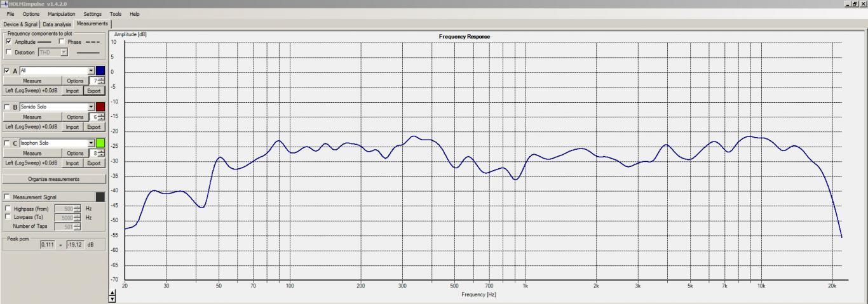The image size is (868, 304).
Task: Enable the Highpass (From) checkbox
Action: [x=8, y=208]
